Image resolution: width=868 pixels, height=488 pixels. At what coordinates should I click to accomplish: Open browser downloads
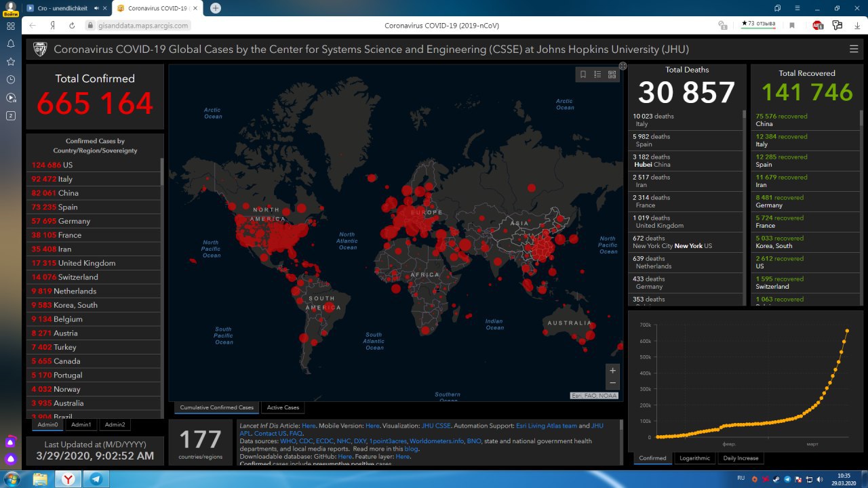pyautogui.click(x=856, y=25)
